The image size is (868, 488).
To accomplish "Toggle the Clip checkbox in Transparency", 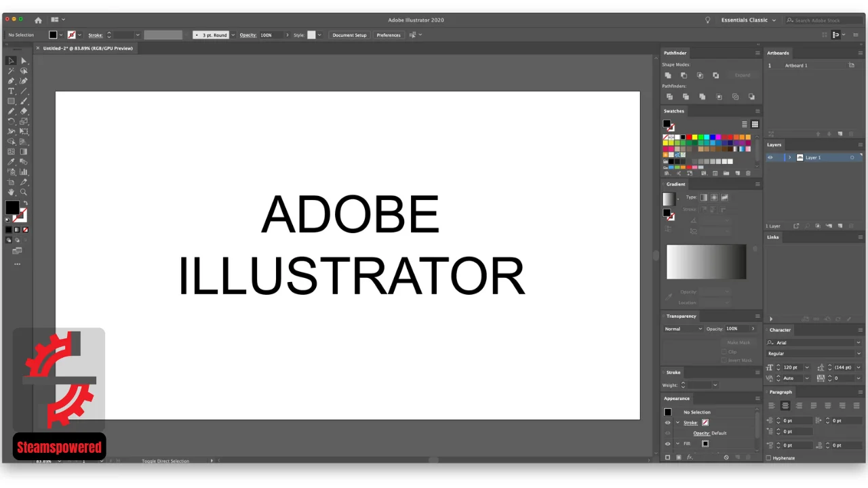I will pos(724,352).
